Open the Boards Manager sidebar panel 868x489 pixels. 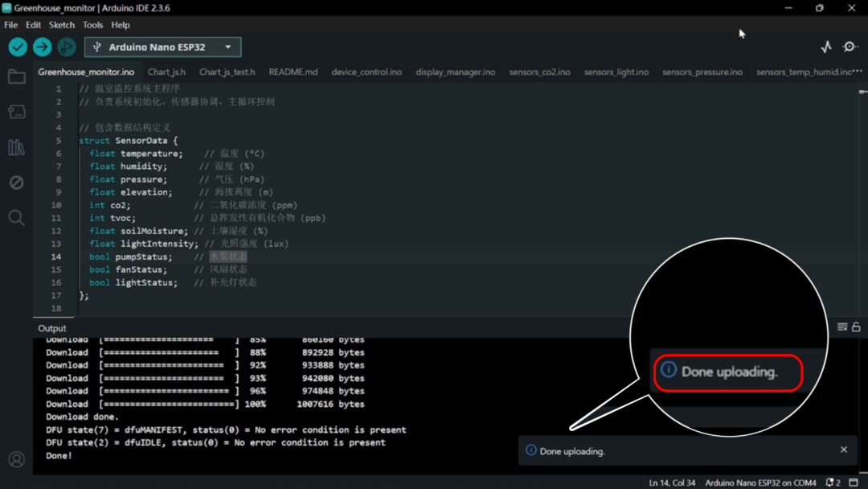pyautogui.click(x=16, y=113)
